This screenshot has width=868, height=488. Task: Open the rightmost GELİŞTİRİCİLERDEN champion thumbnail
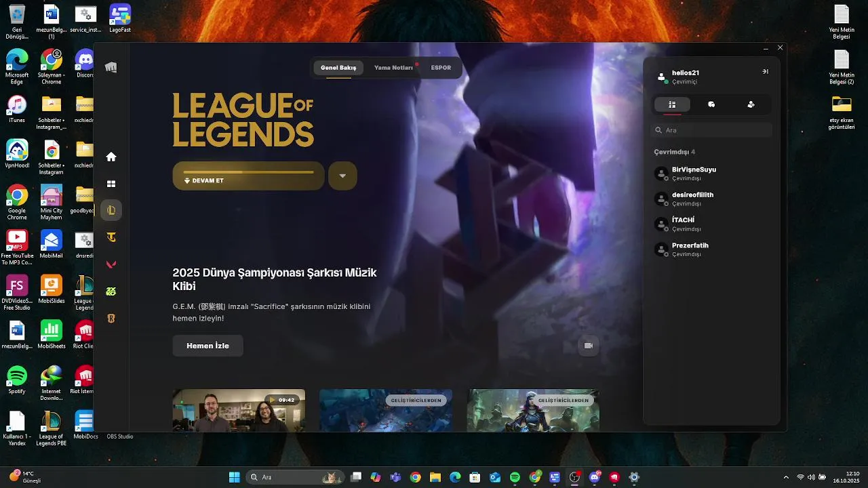533,410
